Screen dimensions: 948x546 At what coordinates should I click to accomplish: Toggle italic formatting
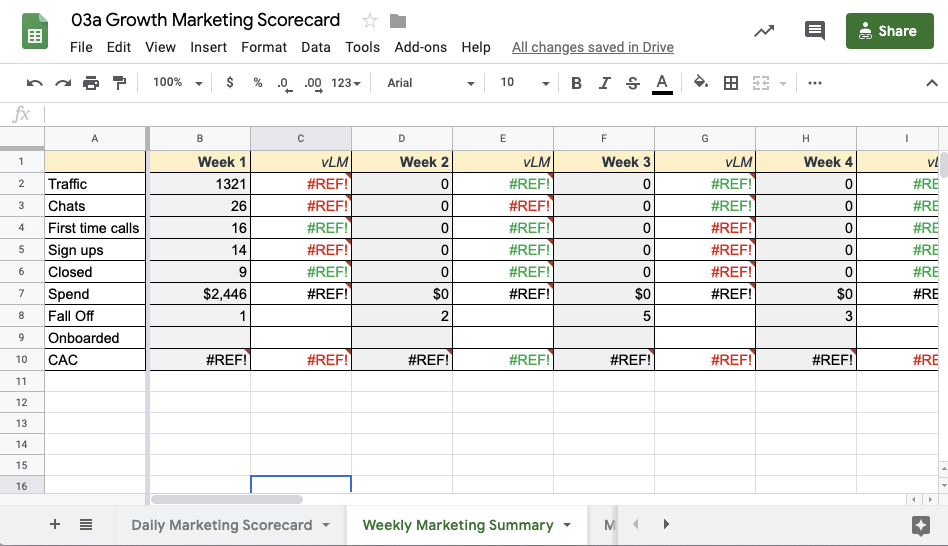click(604, 83)
